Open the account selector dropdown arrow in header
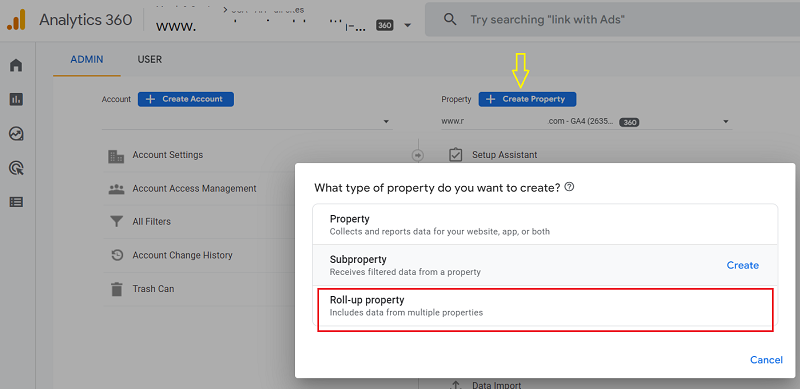The image size is (800, 389). [407, 26]
